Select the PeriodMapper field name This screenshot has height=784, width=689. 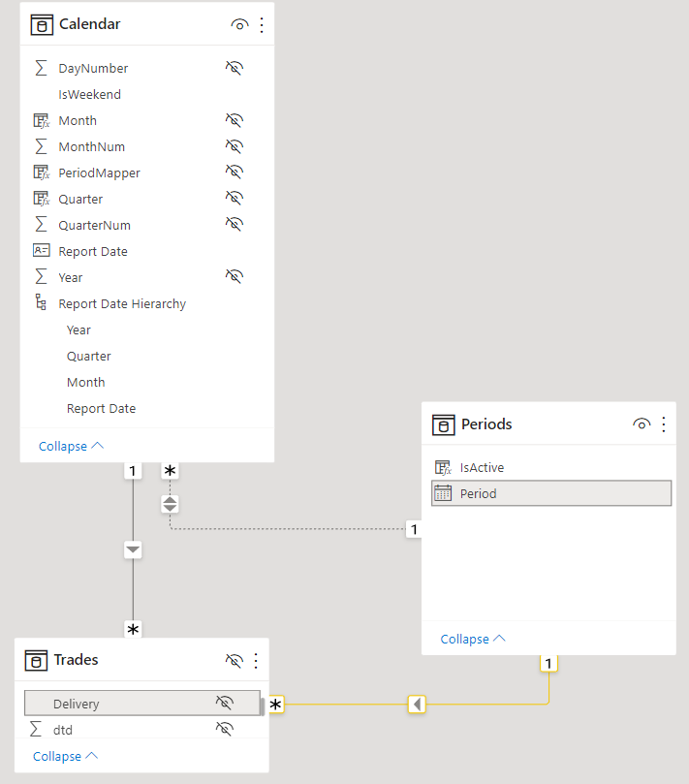(x=99, y=173)
